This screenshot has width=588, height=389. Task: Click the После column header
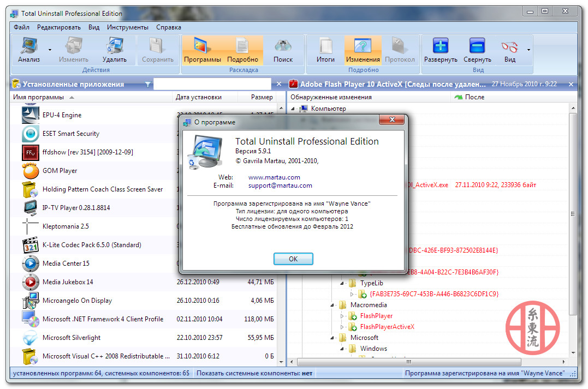click(514, 97)
